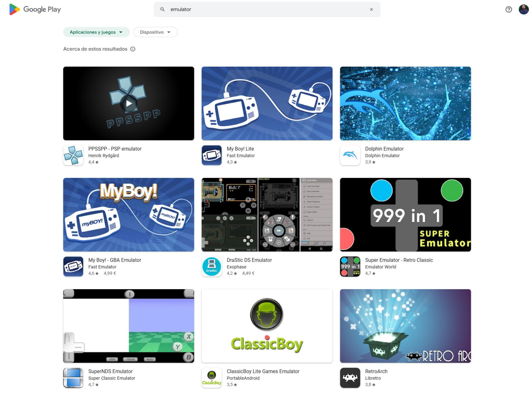Open PPSSPP - PSP emulator title
The height and width of the screenshot is (397, 532).
115,149
